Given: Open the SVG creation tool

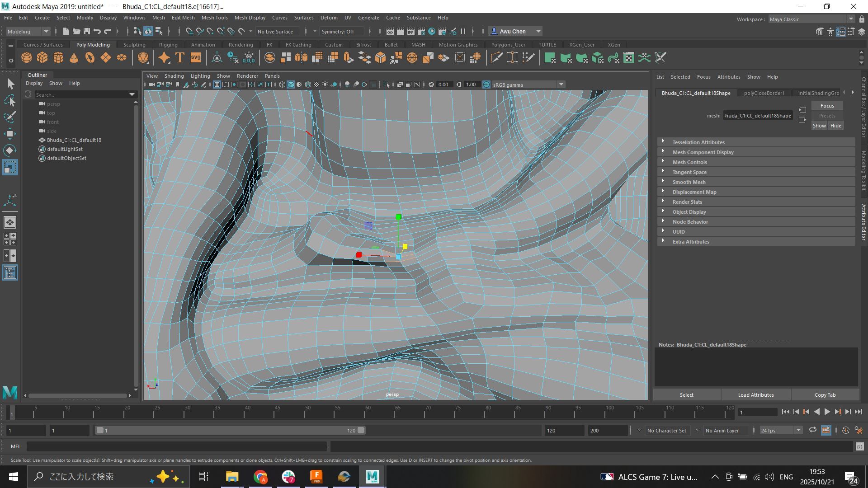Looking at the screenshot, I should coord(195,57).
